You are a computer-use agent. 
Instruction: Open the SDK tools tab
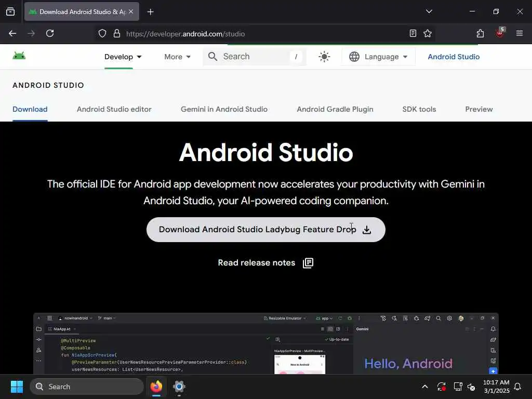(x=419, y=109)
